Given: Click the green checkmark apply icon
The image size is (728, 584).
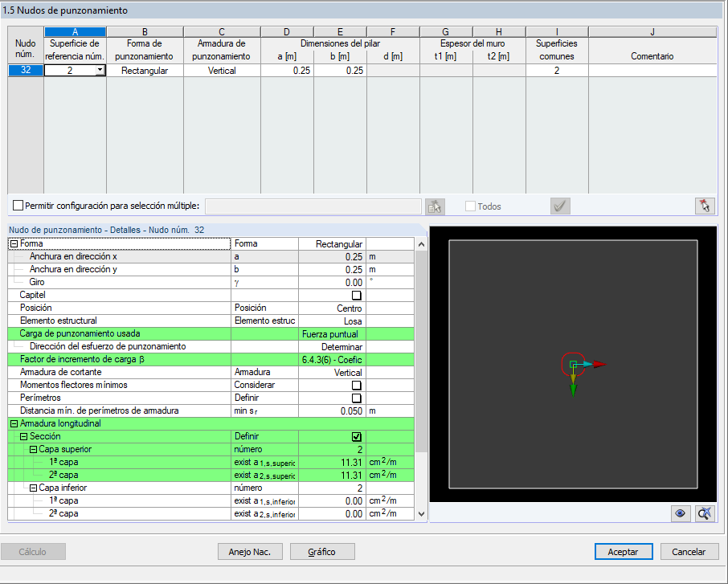Looking at the screenshot, I should tap(560, 206).
